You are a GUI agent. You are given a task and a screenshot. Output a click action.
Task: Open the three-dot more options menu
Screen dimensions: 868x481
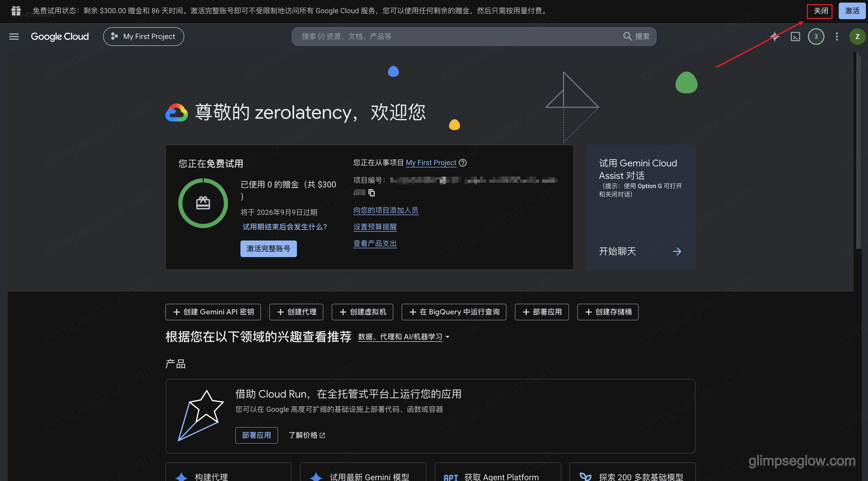coord(837,36)
